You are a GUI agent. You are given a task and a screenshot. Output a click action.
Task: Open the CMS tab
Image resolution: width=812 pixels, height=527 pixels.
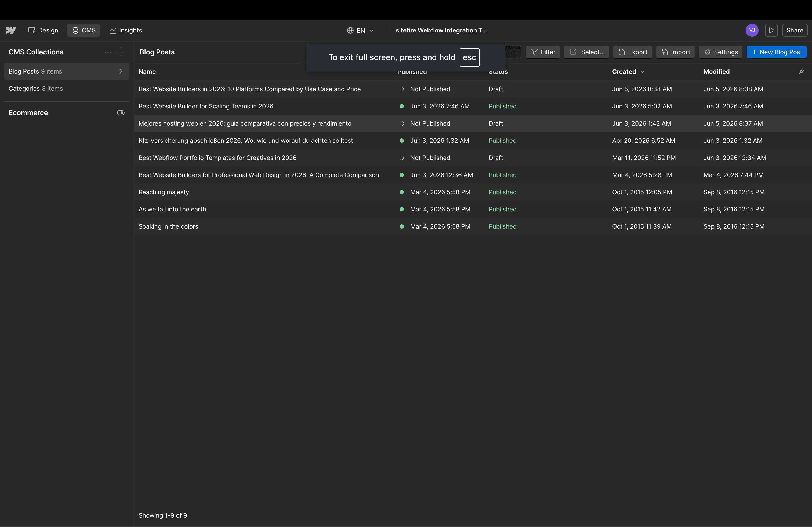[84, 30]
